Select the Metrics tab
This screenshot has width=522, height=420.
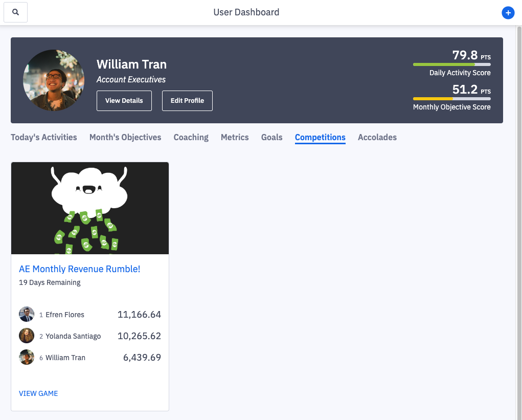tap(235, 137)
